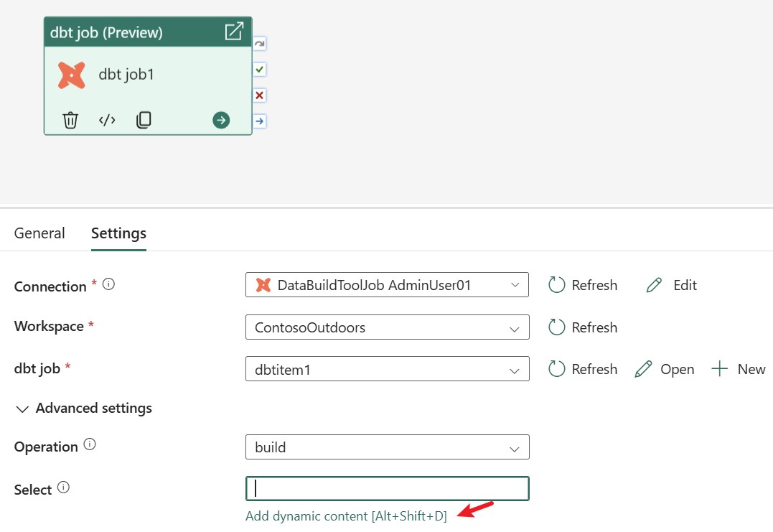Screen dimensions: 773x532
Task: Switch to the Settings tab
Action: coord(119,233)
